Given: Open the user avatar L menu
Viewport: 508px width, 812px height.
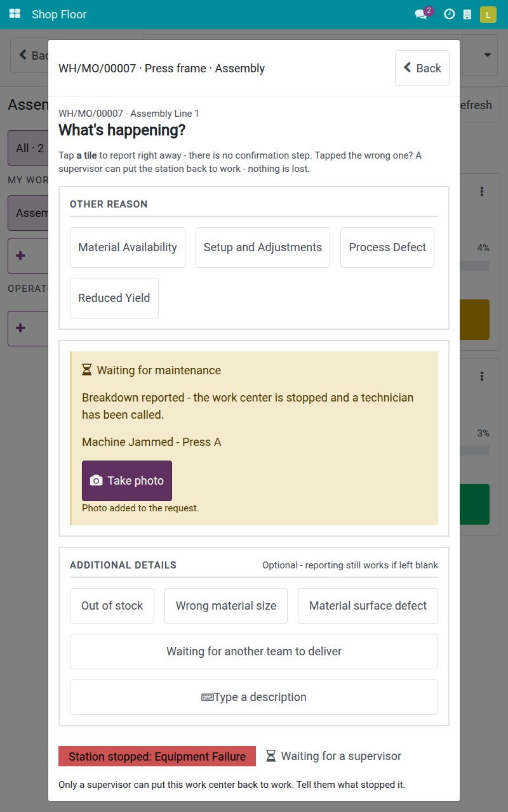Looking at the screenshot, I should pyautogui.click(x=488, y=14).
